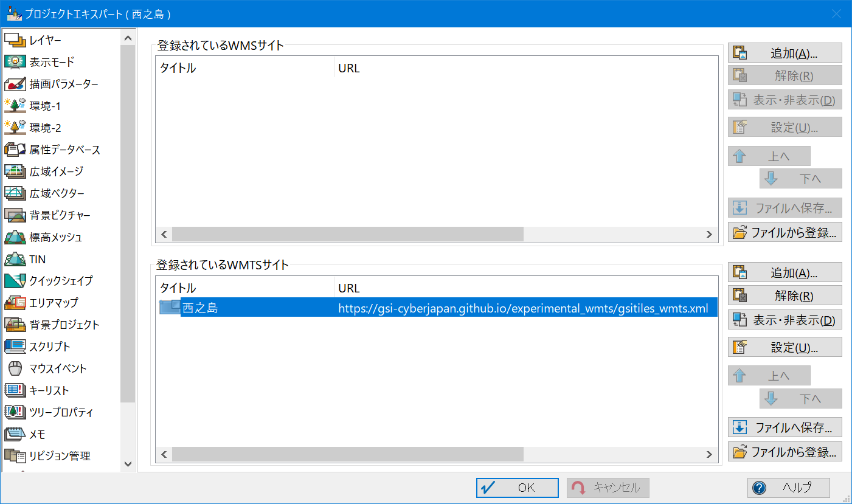Open the リビジョン管理 page
The height and width of the screenshot is (504, 852).
coord(60,456)
